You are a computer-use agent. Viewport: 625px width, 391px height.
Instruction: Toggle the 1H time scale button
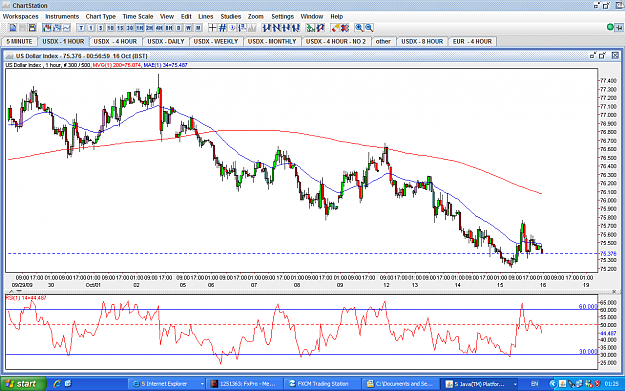pyautogui.click(x=140, y=28)
